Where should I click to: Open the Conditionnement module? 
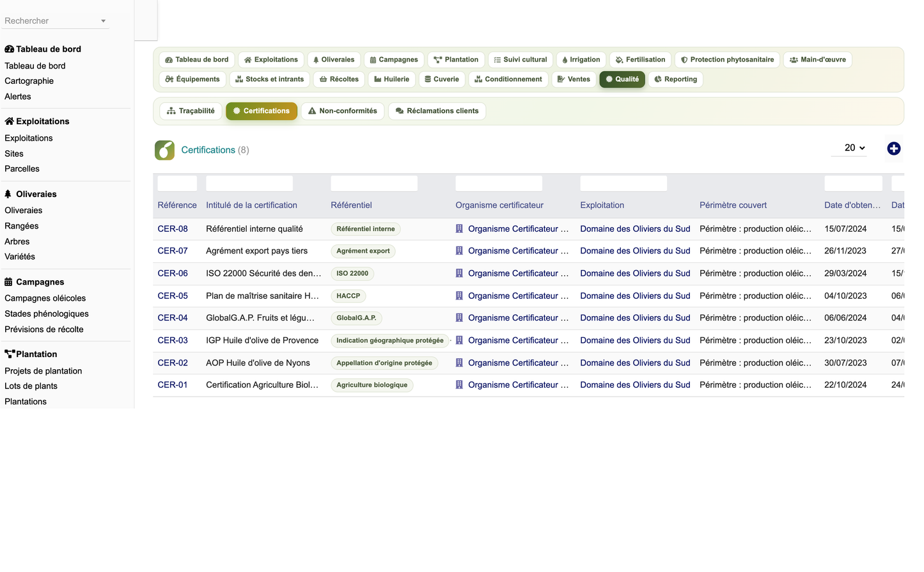508,79
